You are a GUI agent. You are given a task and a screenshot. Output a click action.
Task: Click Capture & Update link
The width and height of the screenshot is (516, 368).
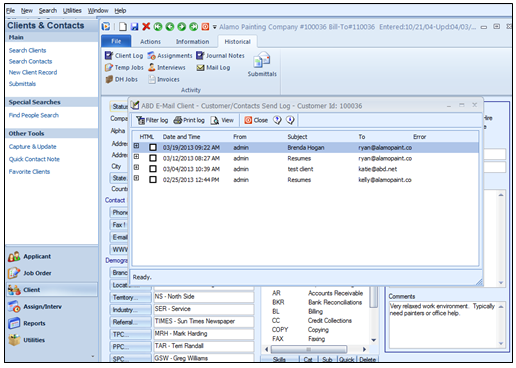[x=32, y=147]
